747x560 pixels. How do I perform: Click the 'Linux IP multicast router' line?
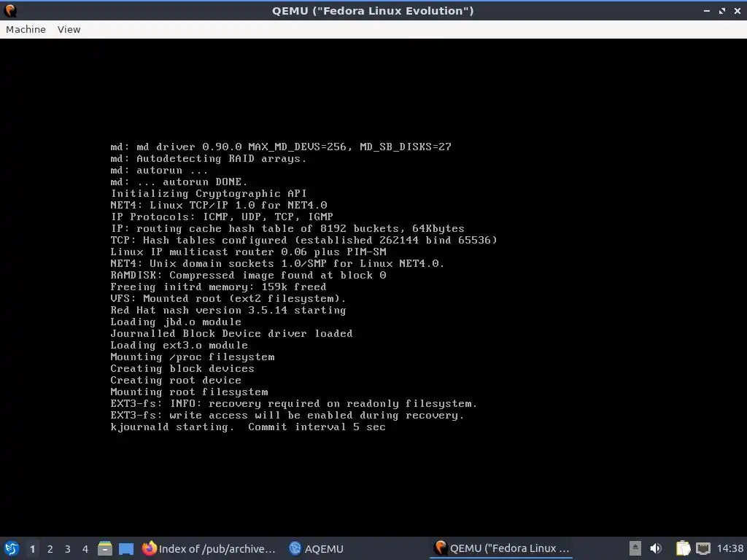[x=248, y=252]
